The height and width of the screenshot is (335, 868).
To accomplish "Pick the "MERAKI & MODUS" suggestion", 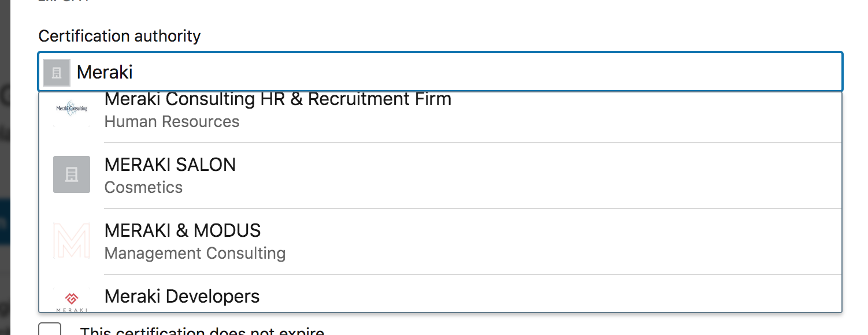I will [183, 231].
